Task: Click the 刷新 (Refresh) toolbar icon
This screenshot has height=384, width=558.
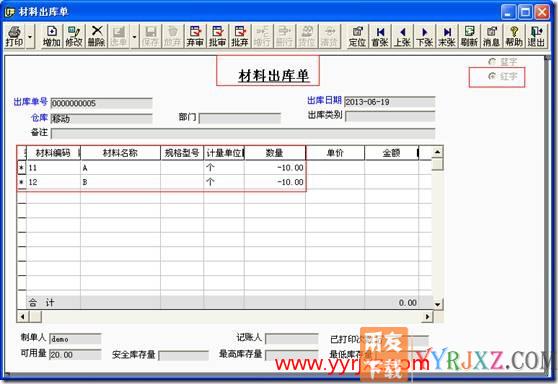Action: pos(469,36)
